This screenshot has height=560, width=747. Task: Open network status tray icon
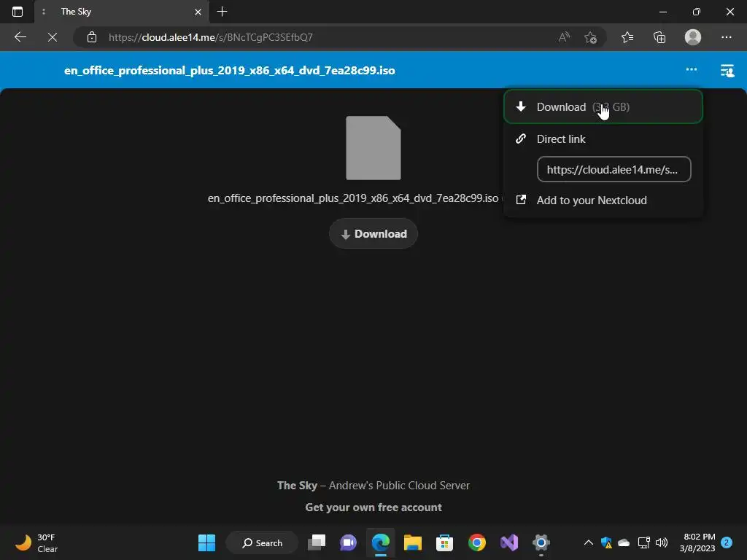(643, 542)
